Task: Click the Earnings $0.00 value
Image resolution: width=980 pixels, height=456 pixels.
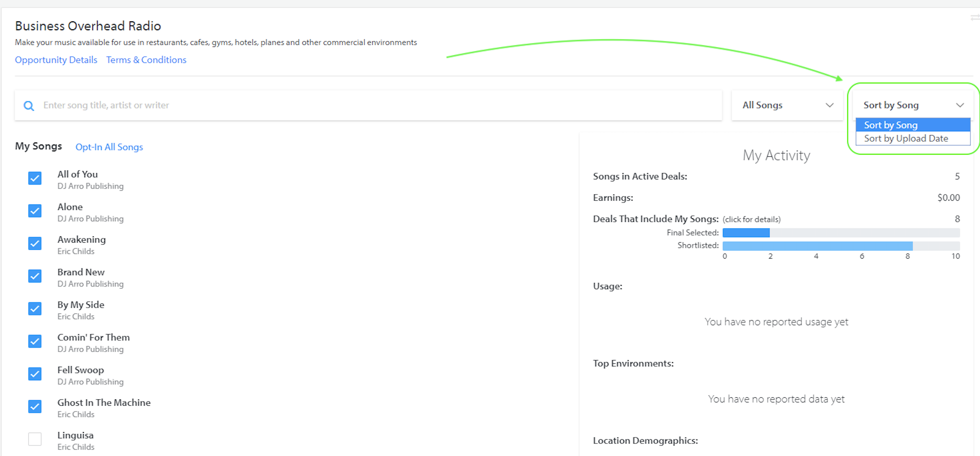Action: [x=949, y=198]
